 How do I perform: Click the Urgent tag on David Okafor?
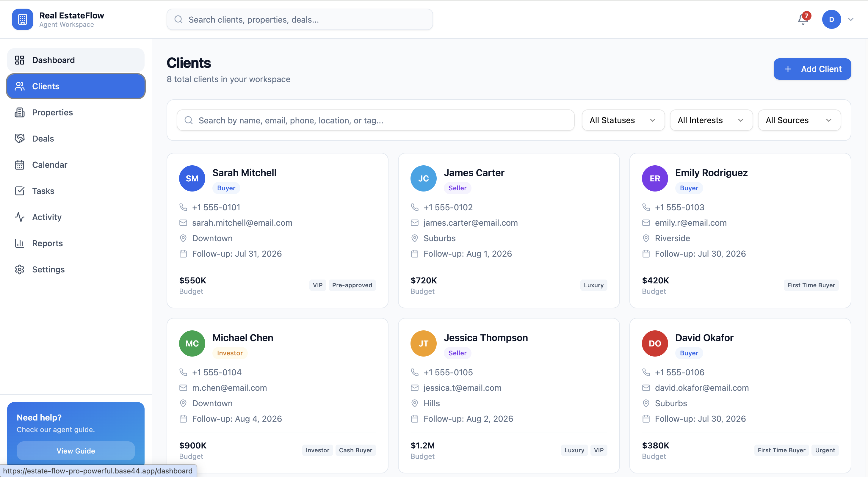(825, 450)
